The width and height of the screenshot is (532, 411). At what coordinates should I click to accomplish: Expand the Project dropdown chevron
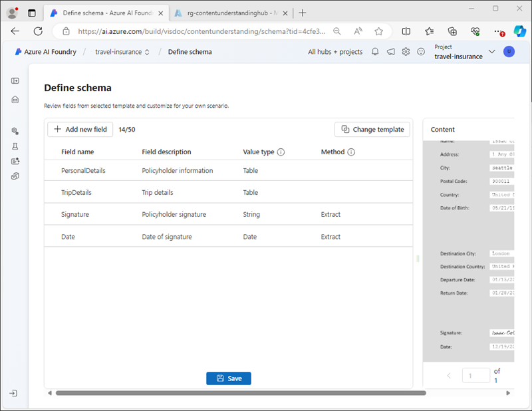tap(491, 52)
